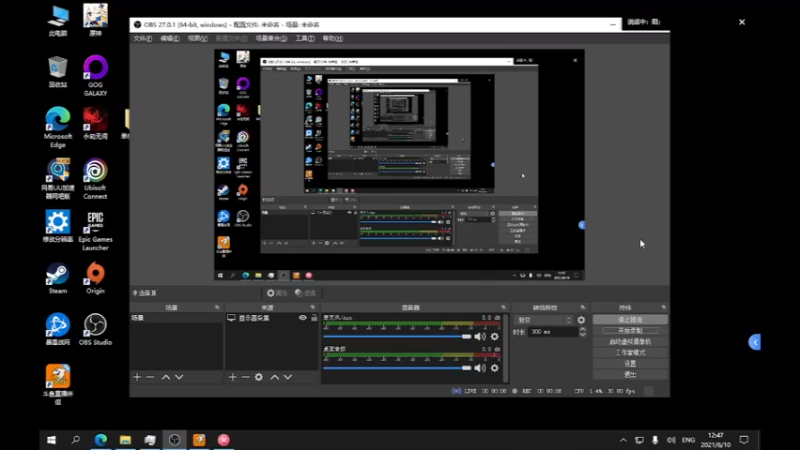The height and width of the screenshot is (450, 800).
Task: Move the source up in the Sources panel
Action: [x=274, y=377]
